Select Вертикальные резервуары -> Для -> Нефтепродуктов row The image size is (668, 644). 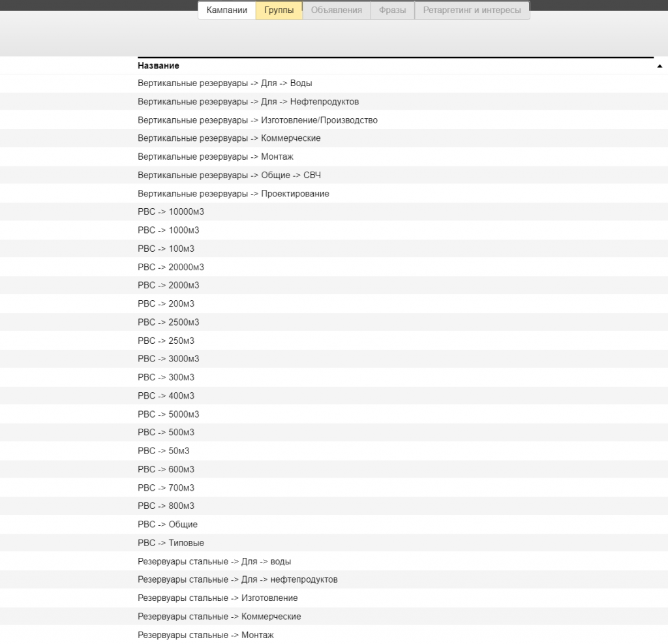coord(248,102)
